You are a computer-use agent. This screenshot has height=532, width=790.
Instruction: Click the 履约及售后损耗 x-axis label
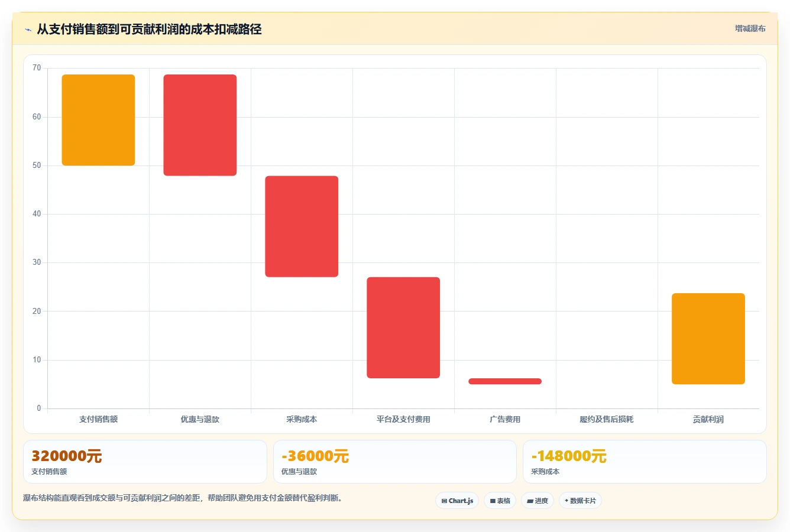pos(607,419)
